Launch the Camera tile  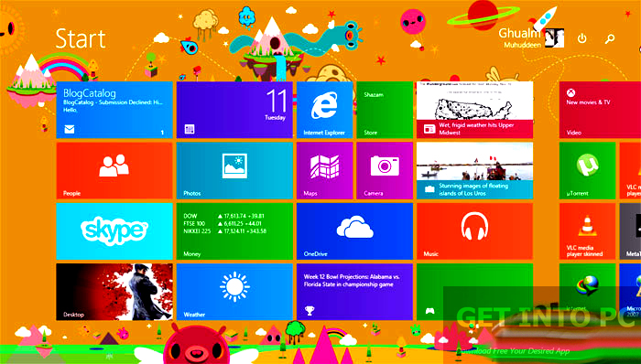click(x=385, y=171)
